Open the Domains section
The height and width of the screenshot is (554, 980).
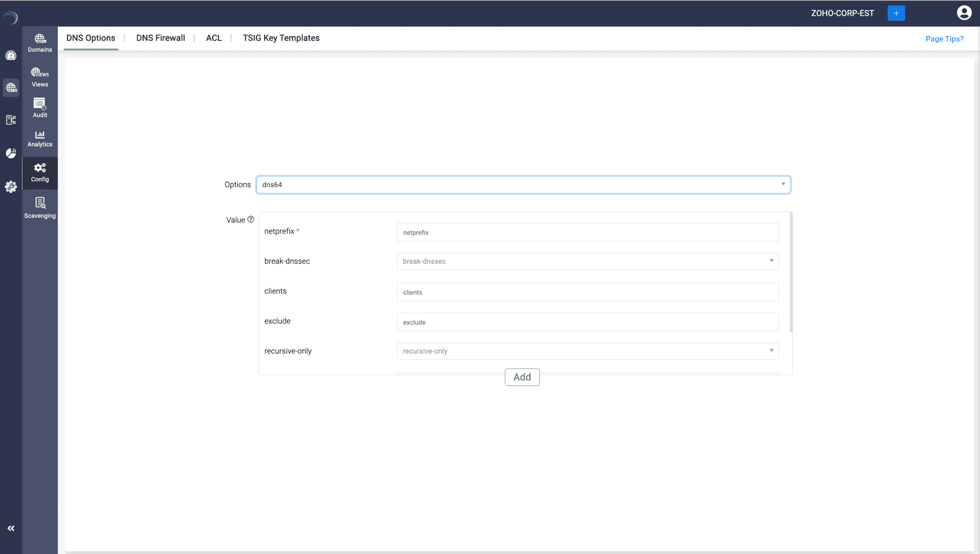40,43
